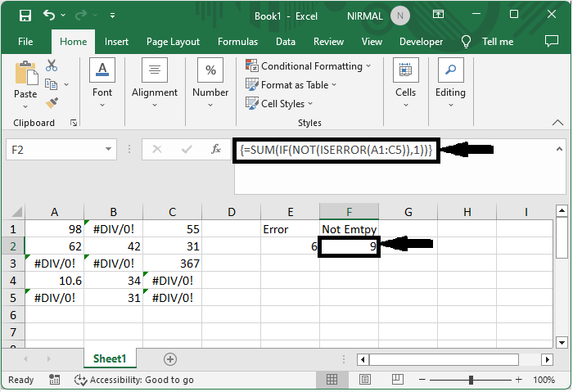Click the Save icon in the title bar
Screen dimensions: 573x392
point(25,16)
